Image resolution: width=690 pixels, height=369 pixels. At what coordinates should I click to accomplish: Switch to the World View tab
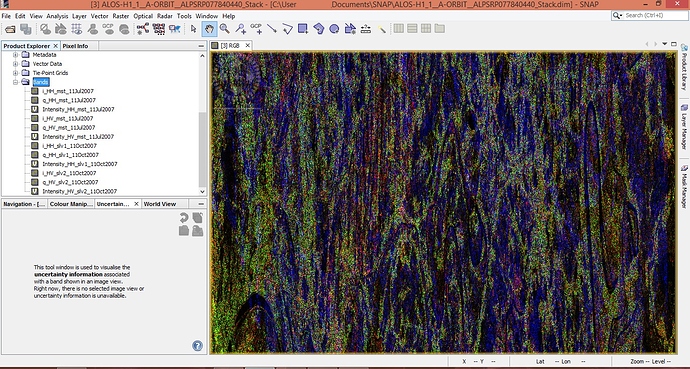(160, 204)
